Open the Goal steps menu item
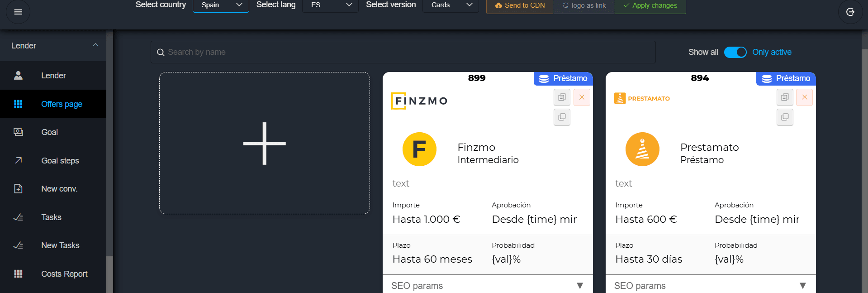The width and height of the screenshot is (868, 293). click(53, 160)
